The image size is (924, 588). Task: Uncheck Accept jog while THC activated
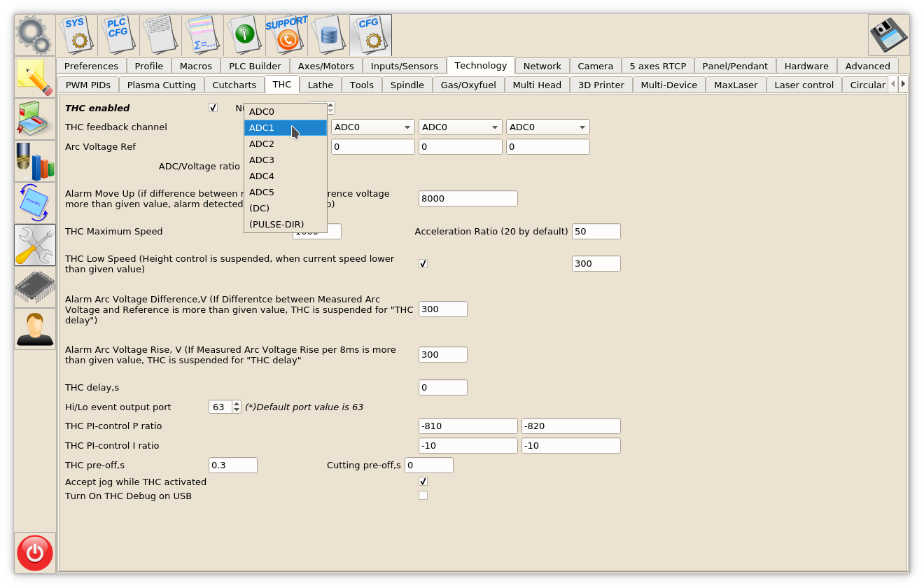click(x=423, y=482)
